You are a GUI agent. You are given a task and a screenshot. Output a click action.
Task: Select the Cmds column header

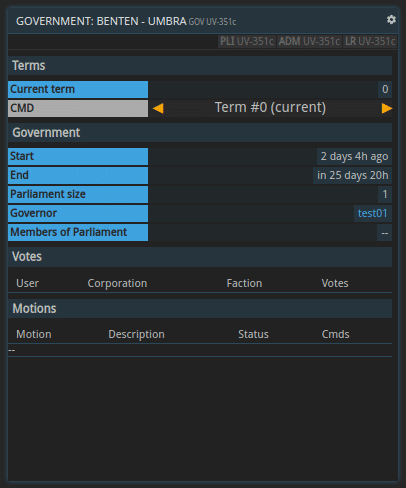click(x=335, y=334)
